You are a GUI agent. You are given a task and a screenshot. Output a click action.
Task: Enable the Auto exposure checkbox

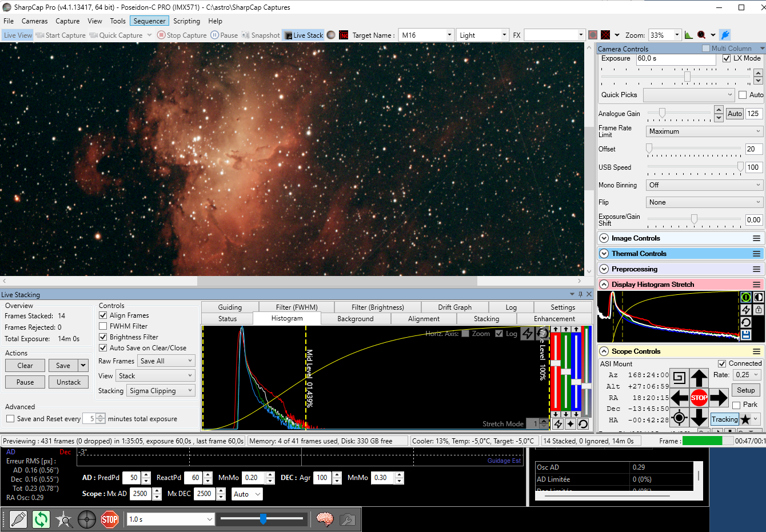pos(743,95)
